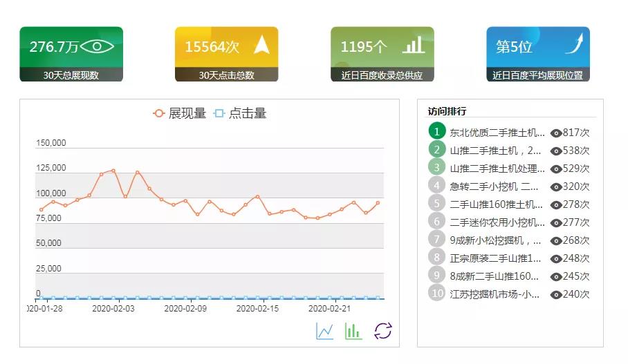Click the 30天总展现数 label
This screenshot has height=364, width=628.
(71, 75)
